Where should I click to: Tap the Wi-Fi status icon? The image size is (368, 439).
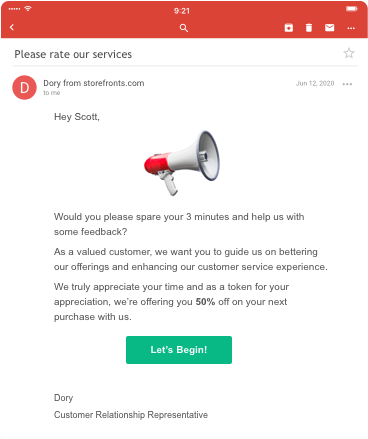pyautogui.click(x=28, y=9)
